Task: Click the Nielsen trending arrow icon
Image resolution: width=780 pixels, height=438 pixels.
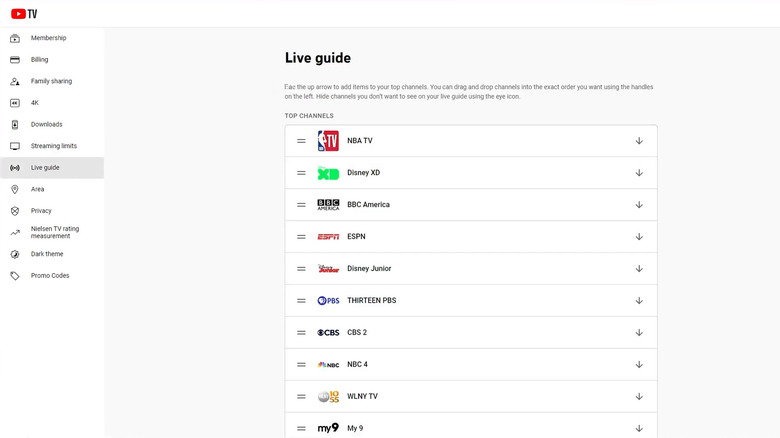Action: (15, 232)
